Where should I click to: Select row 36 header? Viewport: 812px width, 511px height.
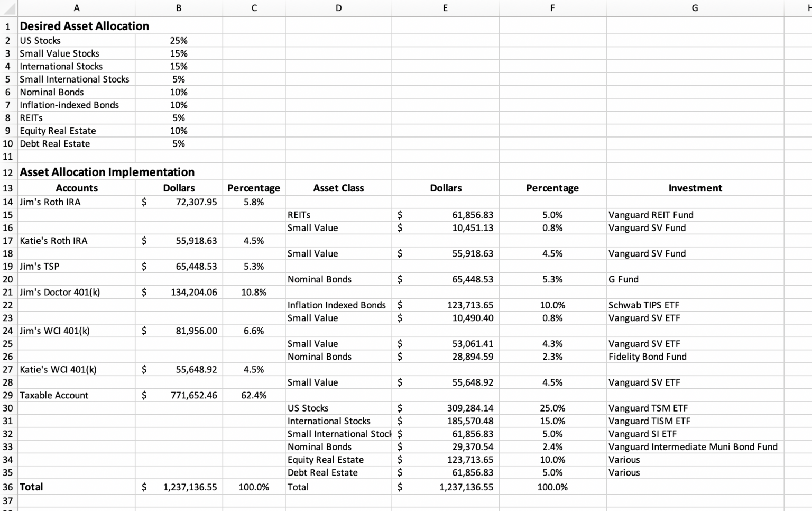point(8,487)
